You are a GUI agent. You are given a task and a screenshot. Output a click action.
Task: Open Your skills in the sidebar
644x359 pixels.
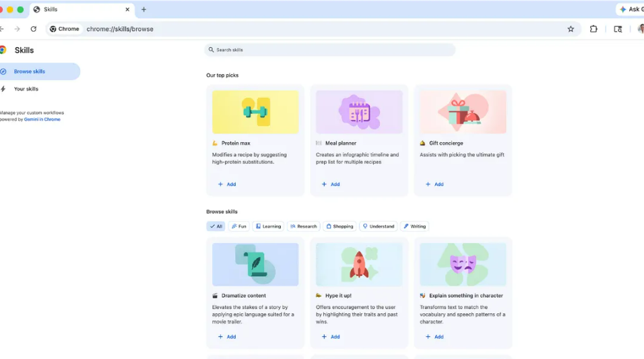[x=26, y=89]
